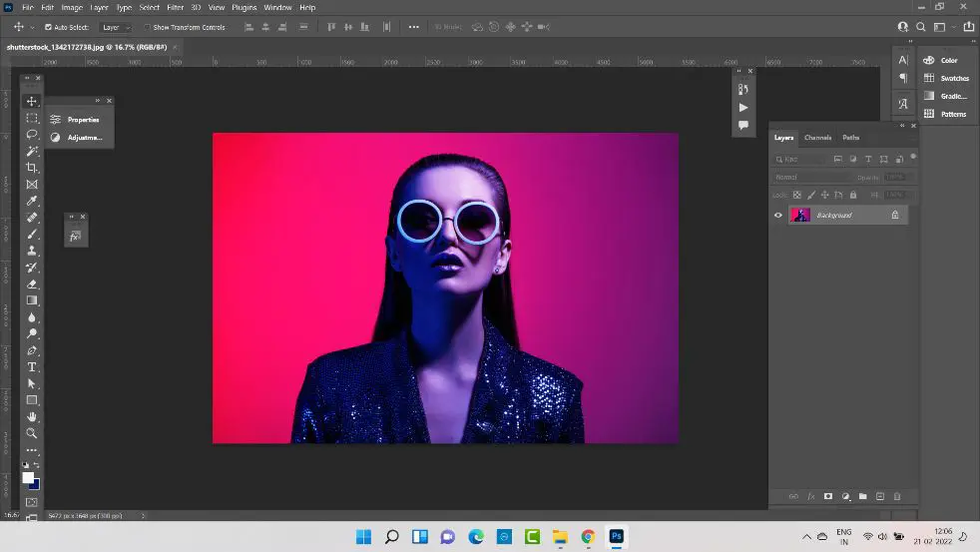Enable Show Transform Controls checkbox
Screen dimensions: 980x552
tap(148, 27)
